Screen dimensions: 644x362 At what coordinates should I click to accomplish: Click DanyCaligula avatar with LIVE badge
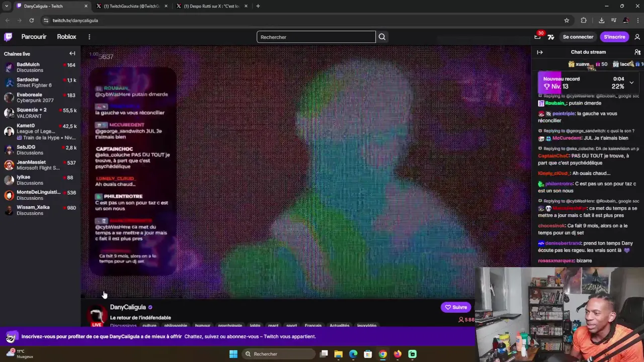coord(97,316)
